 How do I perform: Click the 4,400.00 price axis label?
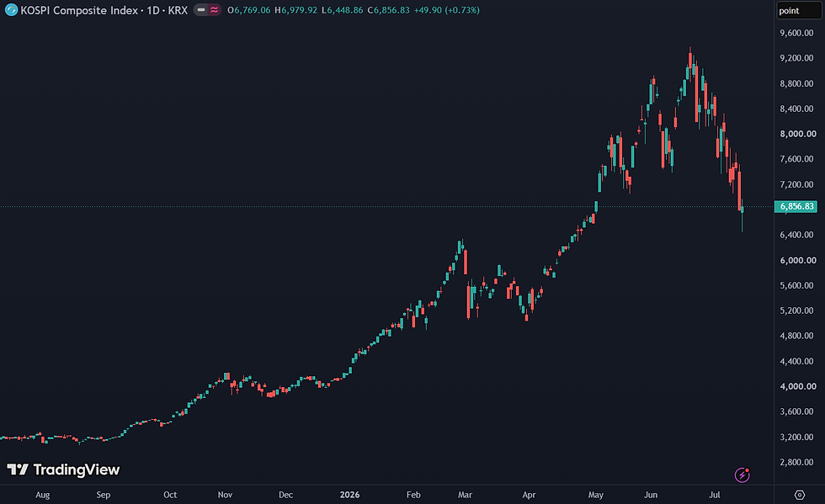point(796,361)
